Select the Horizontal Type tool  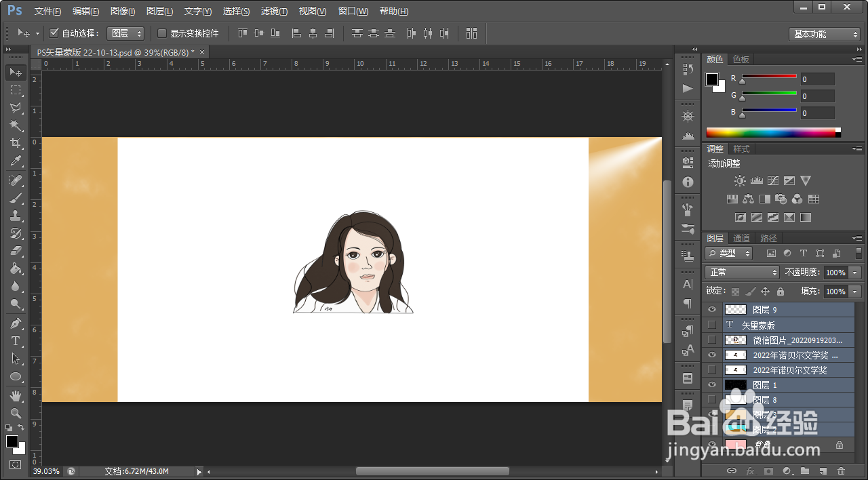16,341
